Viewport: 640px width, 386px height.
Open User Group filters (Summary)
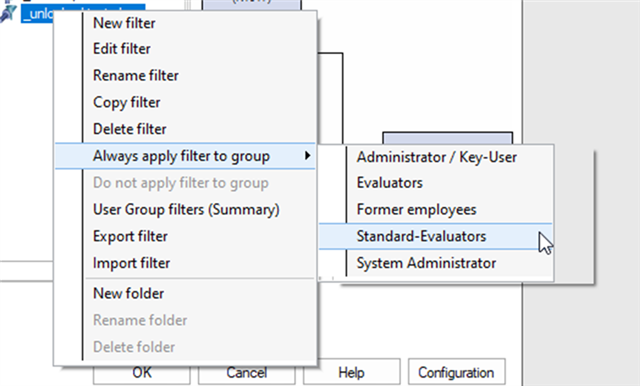pyautogui.click(x=186, y=210)
